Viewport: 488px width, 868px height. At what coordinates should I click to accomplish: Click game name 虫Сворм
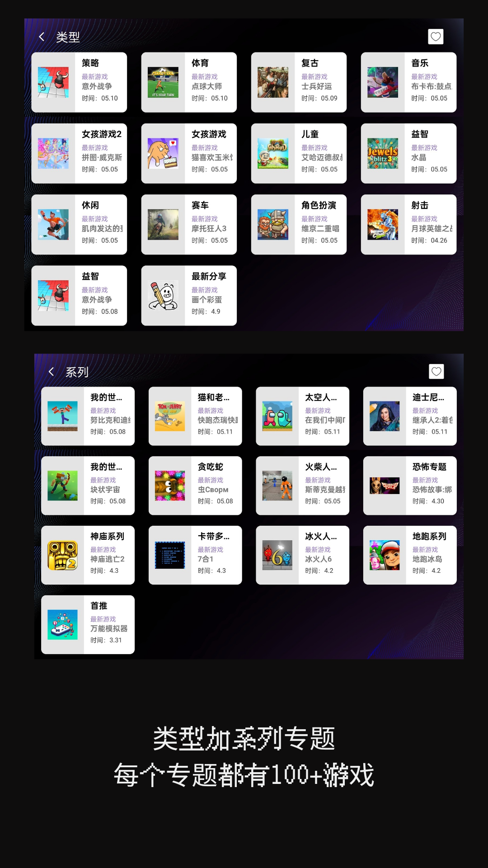click(x=213, y=490)
